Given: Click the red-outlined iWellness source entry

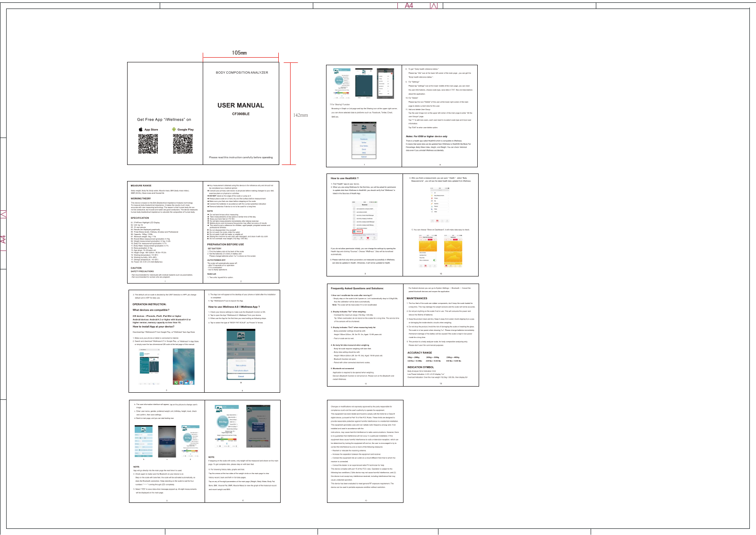Looking at the screenshot, I should click(x=357, y=232).
